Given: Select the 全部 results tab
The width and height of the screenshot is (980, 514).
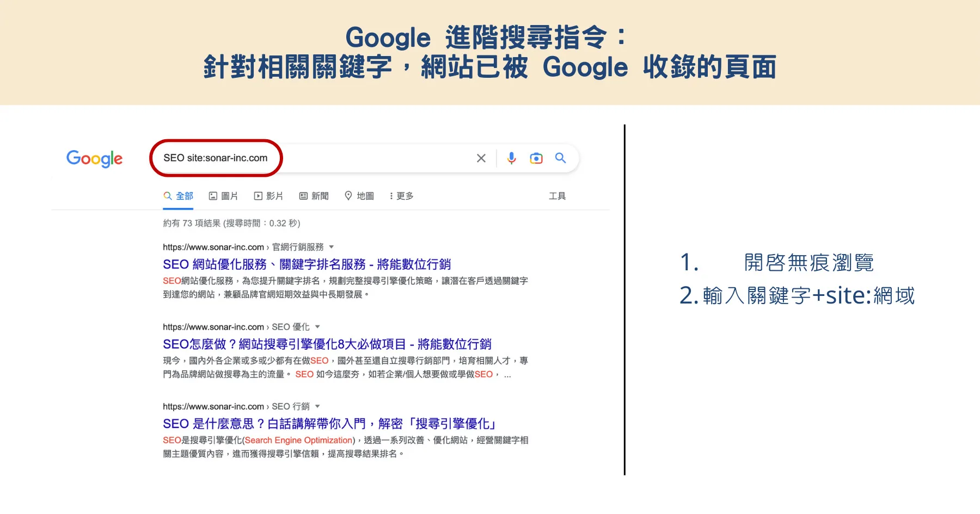Looking at the screenshot, I should pos(179,196).
